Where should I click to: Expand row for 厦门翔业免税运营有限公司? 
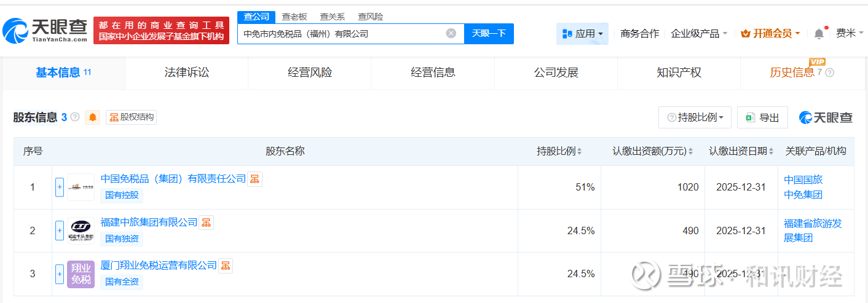click(x=60, y=273)
